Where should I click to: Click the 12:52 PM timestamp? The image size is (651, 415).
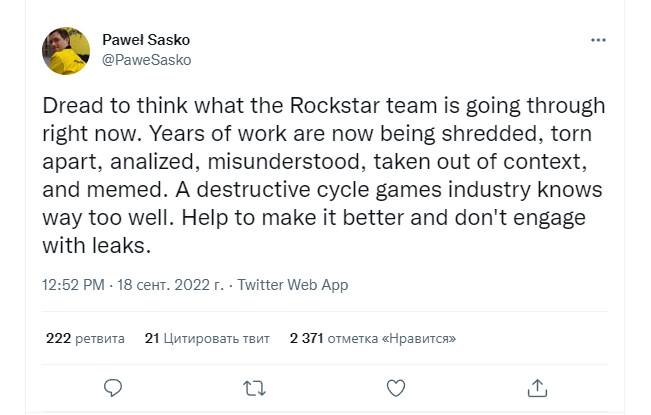coord(73,285)
